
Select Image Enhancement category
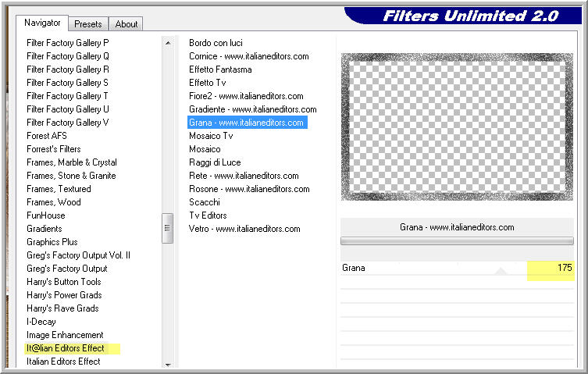[x=65, y=335]
